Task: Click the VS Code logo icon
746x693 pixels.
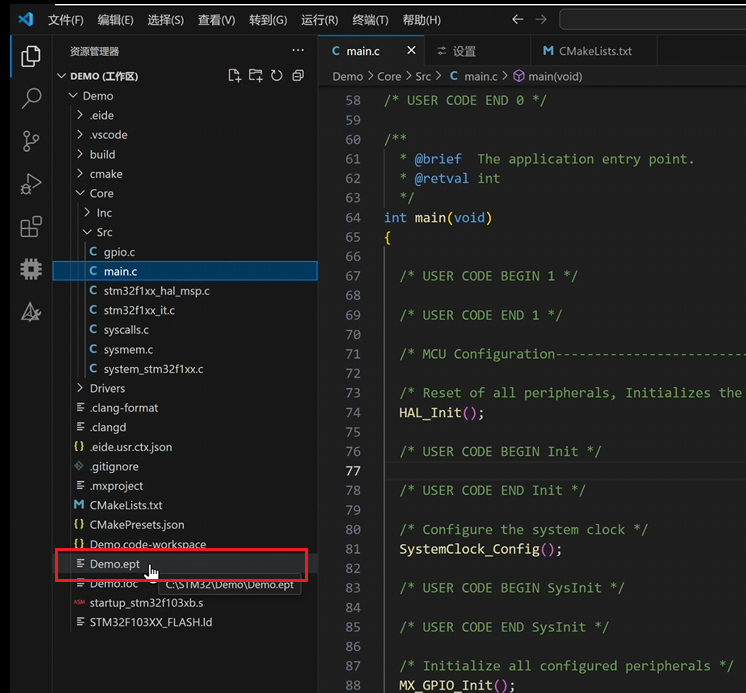Action: point(26,20)
